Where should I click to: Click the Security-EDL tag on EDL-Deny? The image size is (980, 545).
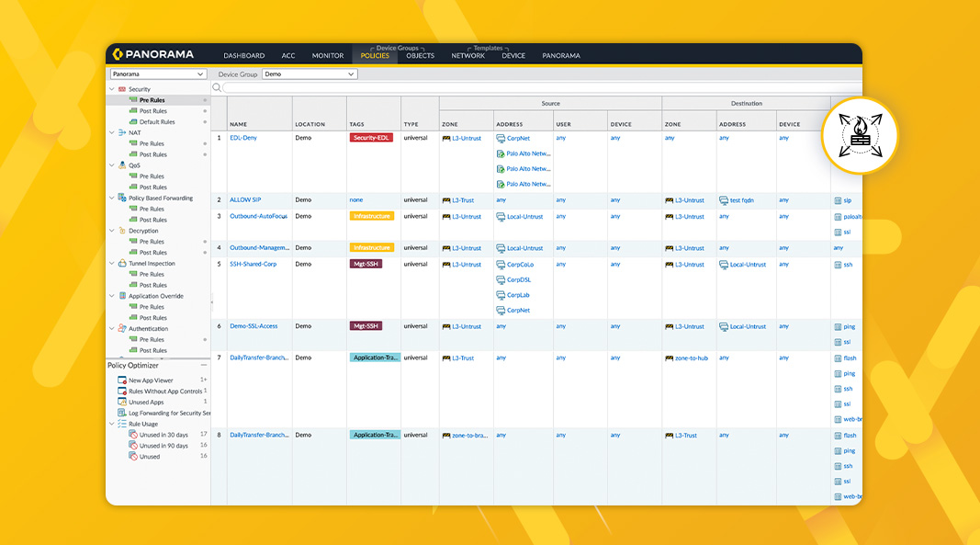(x=372, y=137)
